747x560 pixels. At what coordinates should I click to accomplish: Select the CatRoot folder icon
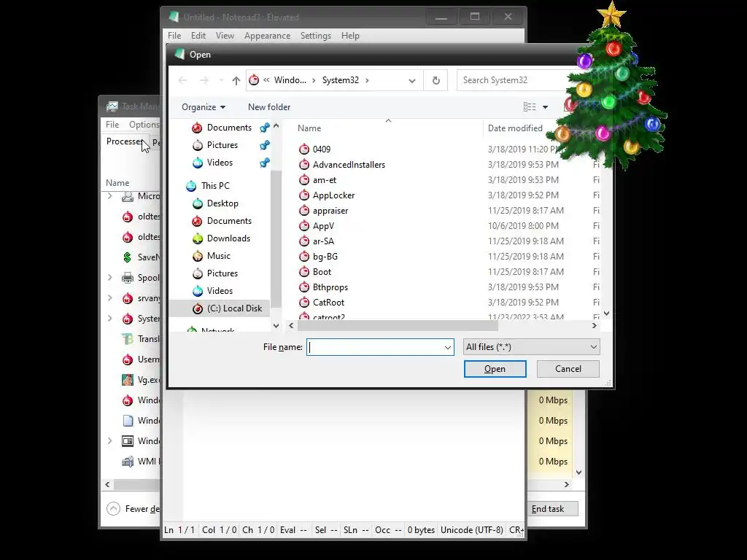304,302
